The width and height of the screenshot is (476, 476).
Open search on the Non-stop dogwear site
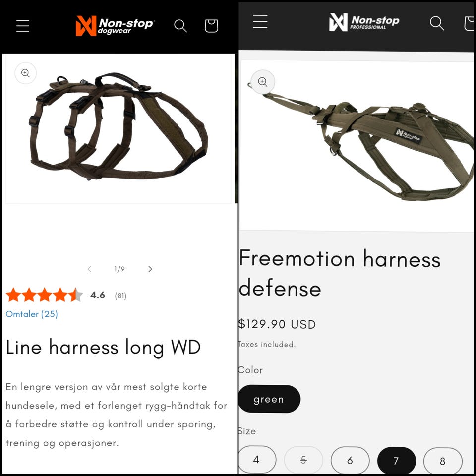(x=180, y=26)
